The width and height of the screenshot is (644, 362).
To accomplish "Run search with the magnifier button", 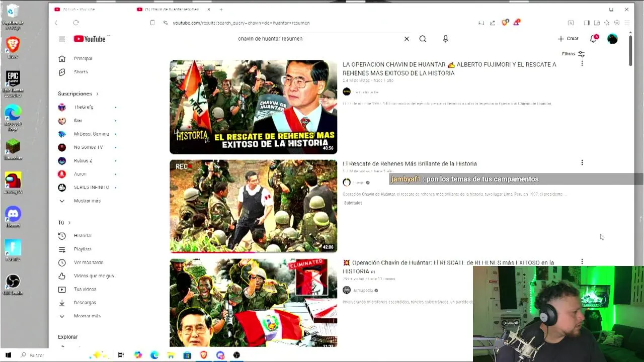I will point(423,39).
